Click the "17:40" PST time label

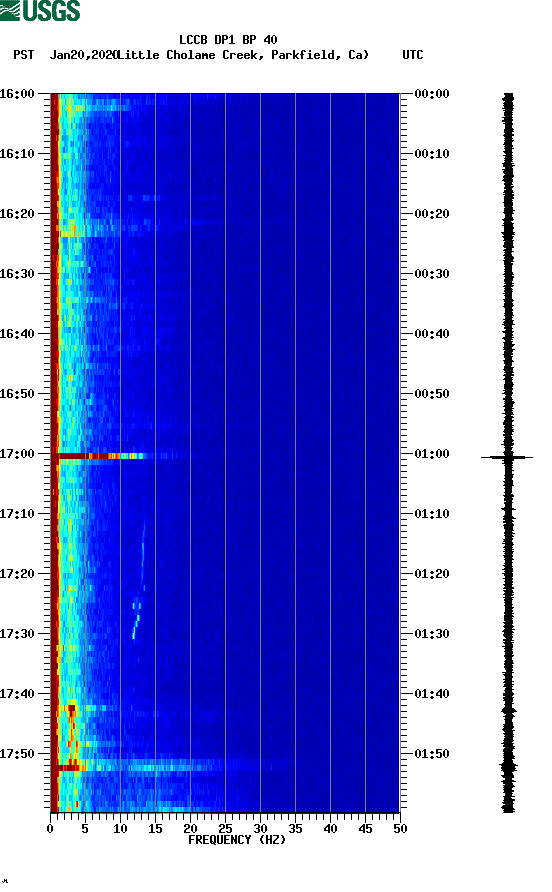click(17, 693)
